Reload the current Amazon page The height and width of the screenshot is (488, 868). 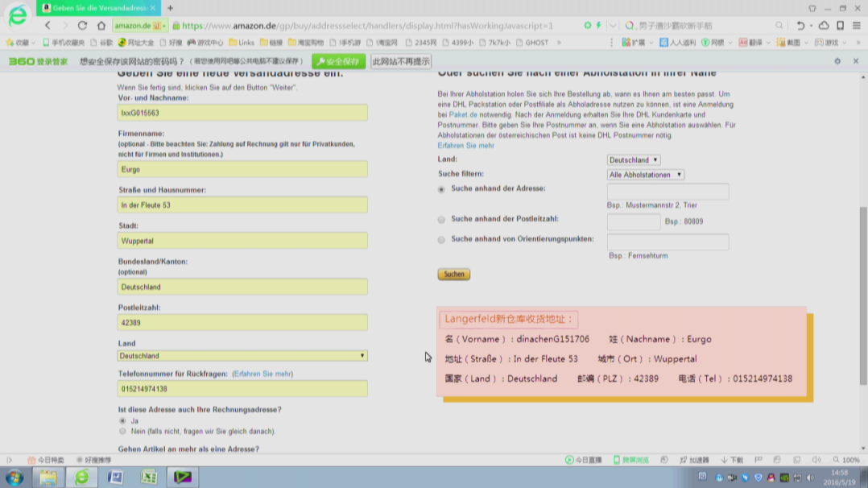pyautogui.click(x=82, y=26)
